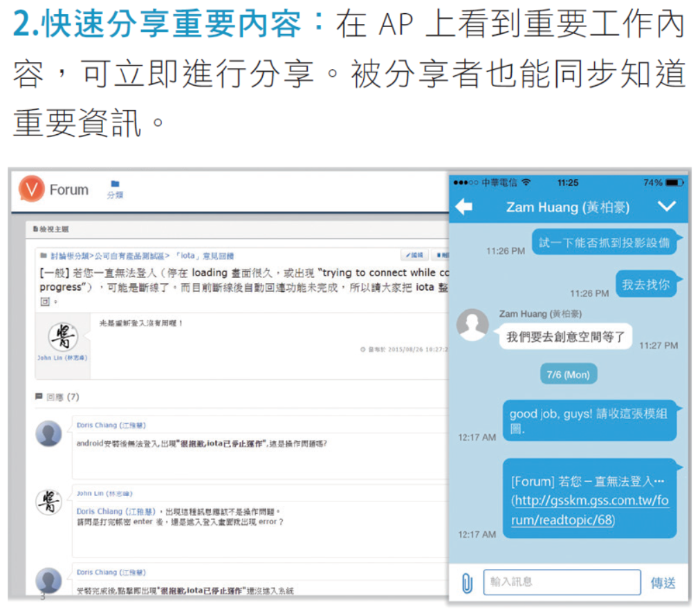Image resolution: width=700 pixels, height=612 pixels.
Task: Tap the 傳送 send button
Action: [x=663, y=583]
